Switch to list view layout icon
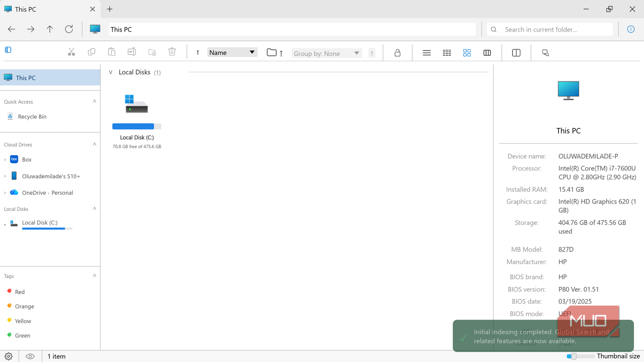Screen dimensions: 644x362 point(427,53)
